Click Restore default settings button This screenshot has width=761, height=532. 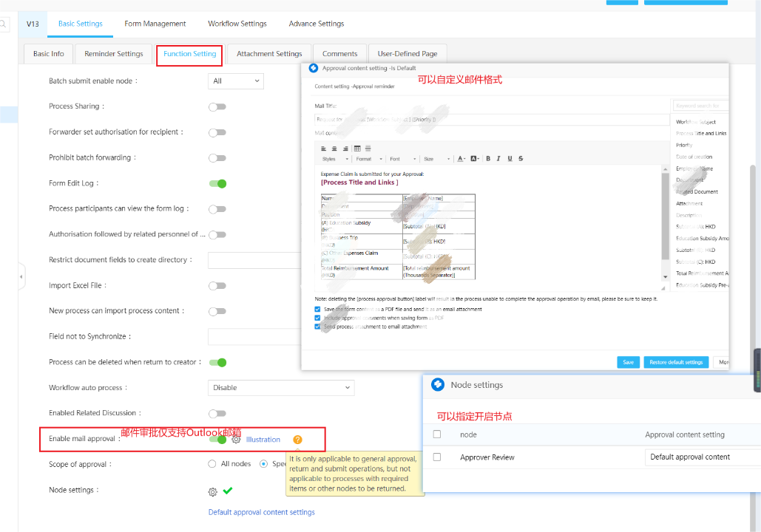(676, 362)
